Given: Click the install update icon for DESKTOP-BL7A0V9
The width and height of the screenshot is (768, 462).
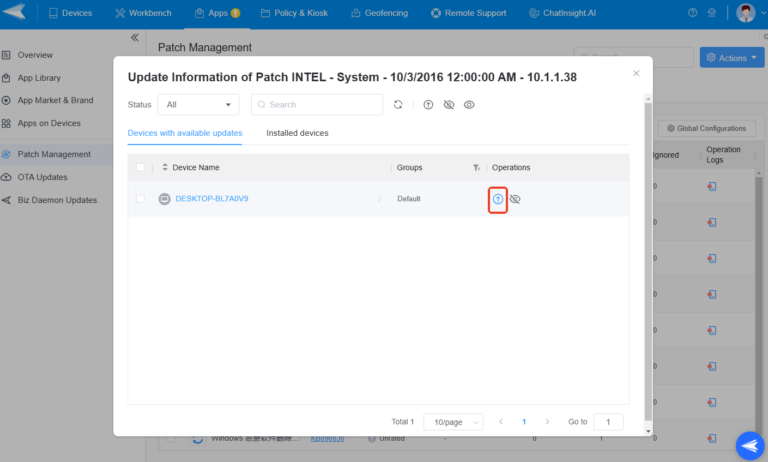Looking at the screenshot, I should (x=498, y=199).
